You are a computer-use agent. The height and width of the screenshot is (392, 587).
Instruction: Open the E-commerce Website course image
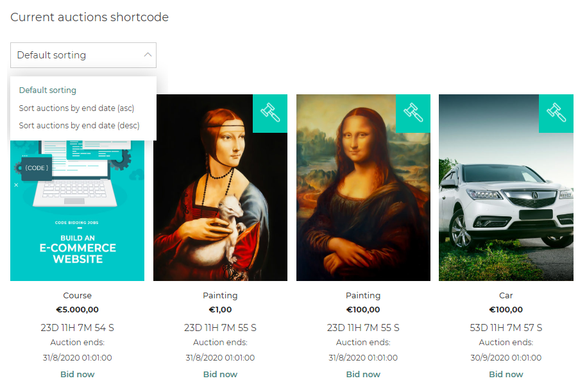77,211
